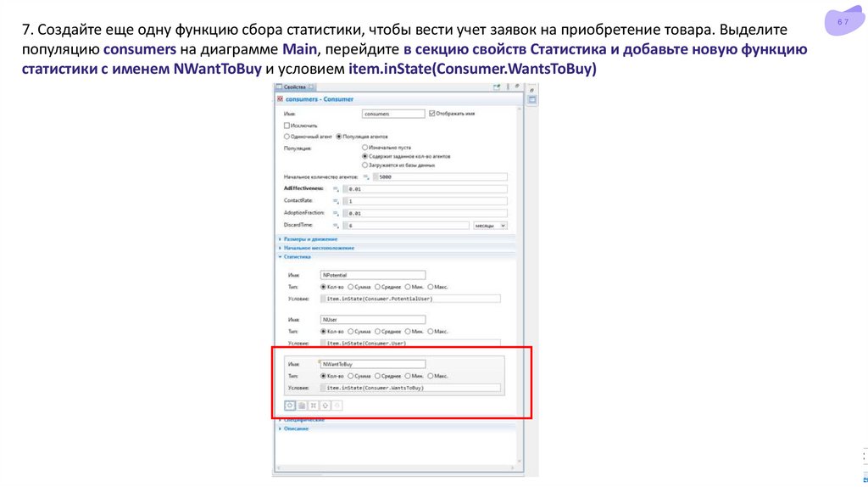This screenshot has height=487, width=868.
Task: Click the move statistics item down icon
Action: pos(337,406)
